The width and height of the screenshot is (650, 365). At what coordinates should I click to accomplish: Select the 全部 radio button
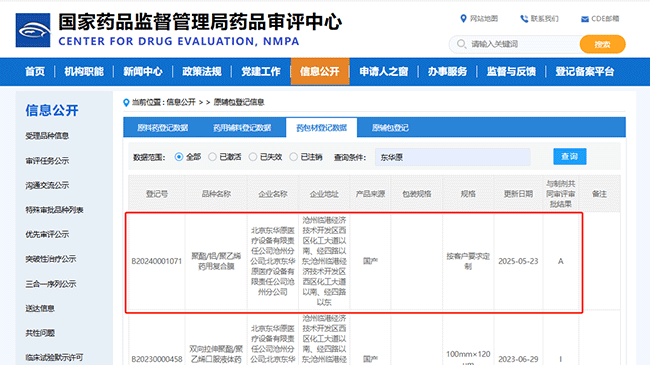click(x=179, y=157)
